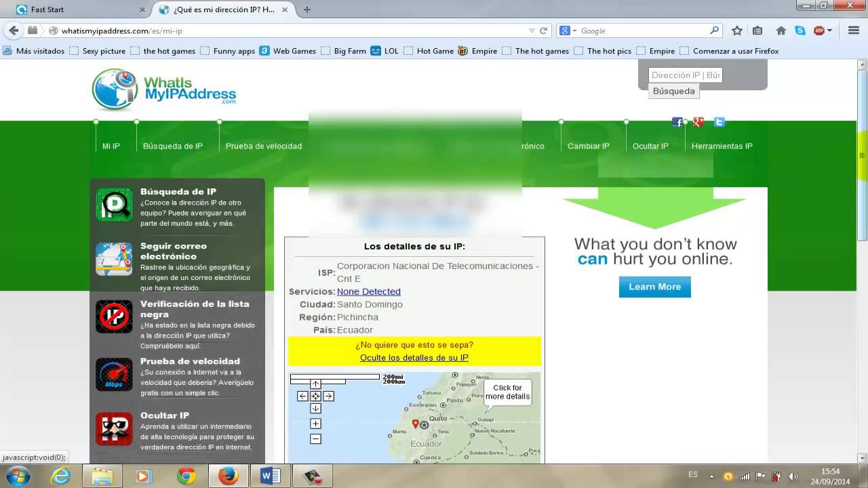Open the Cambiar IP menu item
The width and height of the screenshot is (868, 488).
[589, 146]
